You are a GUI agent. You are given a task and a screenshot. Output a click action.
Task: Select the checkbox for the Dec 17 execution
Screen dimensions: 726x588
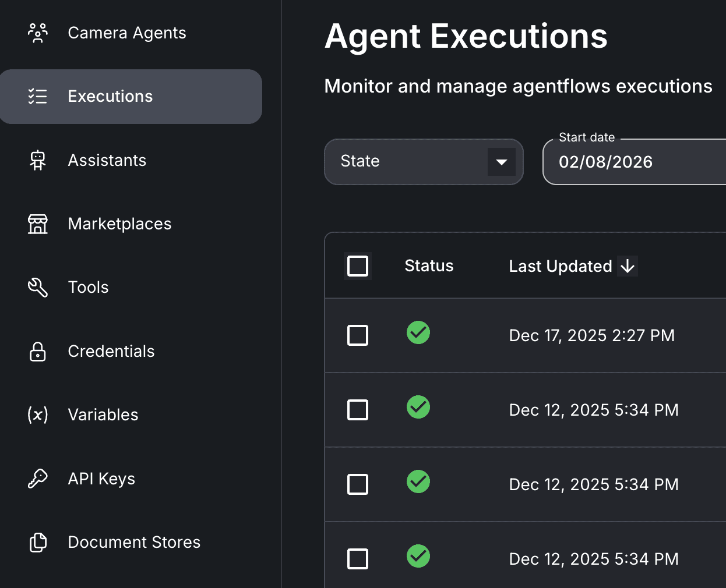(x=357, y=335)
